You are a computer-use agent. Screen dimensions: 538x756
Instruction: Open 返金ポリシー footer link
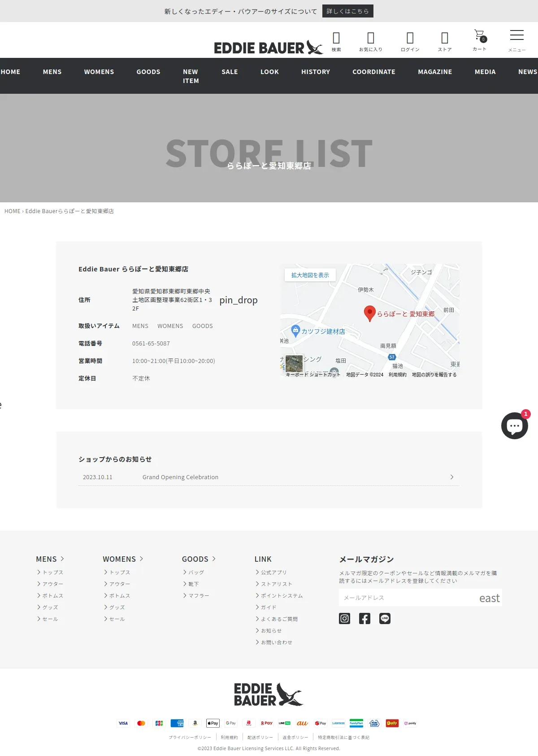pyautogui.click(x=295, y=738)
